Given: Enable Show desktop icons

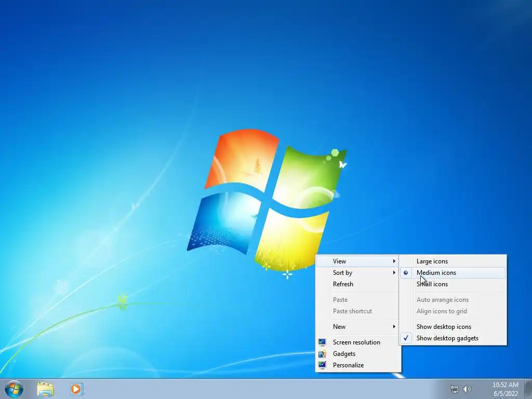Looking at the screenshot, I should point(453,327).
